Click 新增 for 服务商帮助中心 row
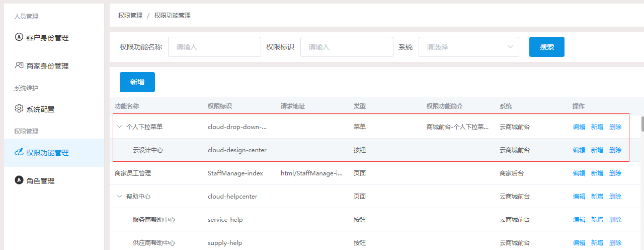The image size is (644, 250). click(597, 220)
